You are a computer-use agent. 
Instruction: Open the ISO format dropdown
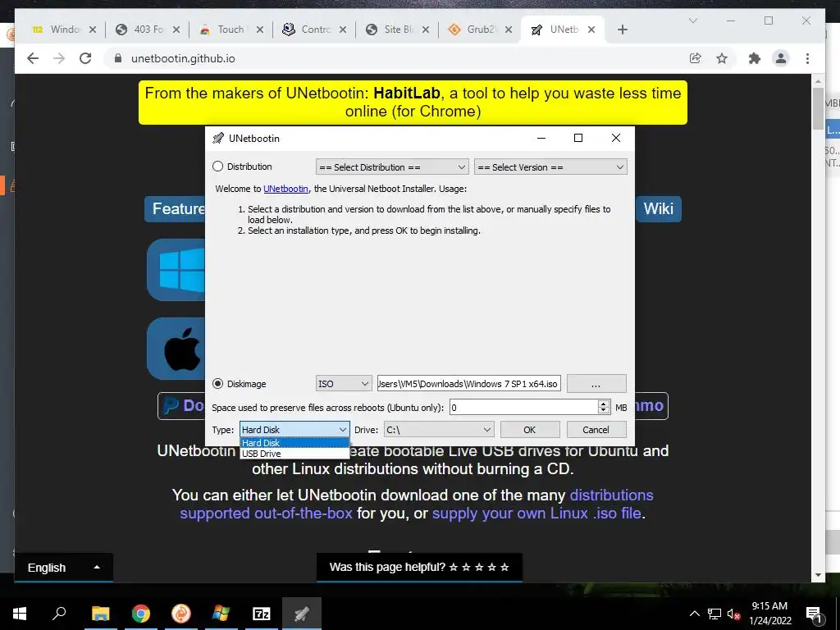click(344, 384)
